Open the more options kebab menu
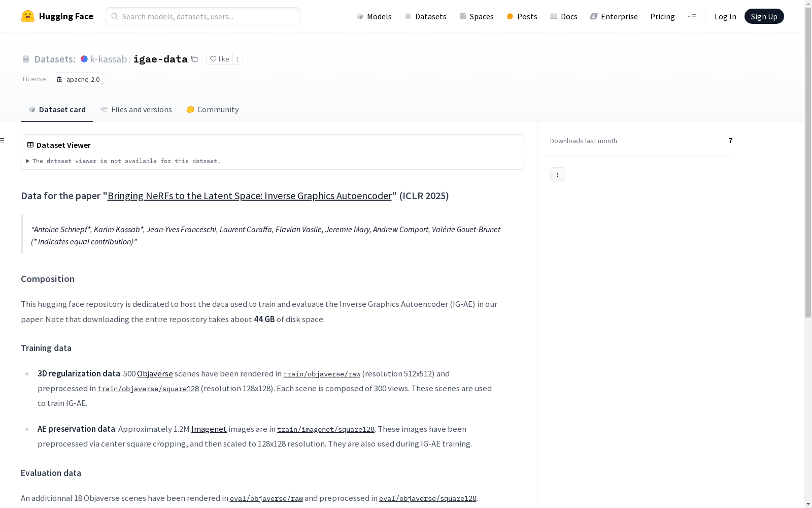 [558, 175]
